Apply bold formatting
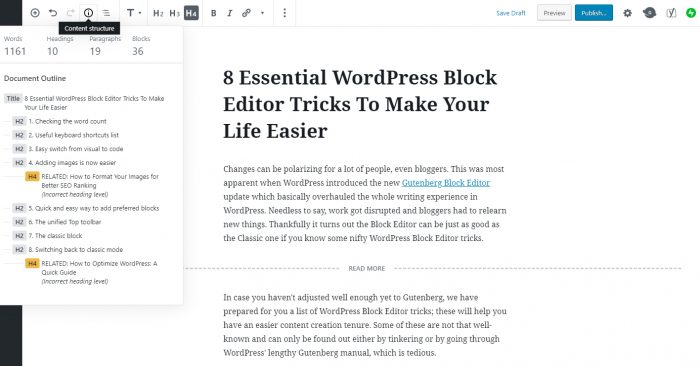Screen dimensions: 700x366 point(213,13)
